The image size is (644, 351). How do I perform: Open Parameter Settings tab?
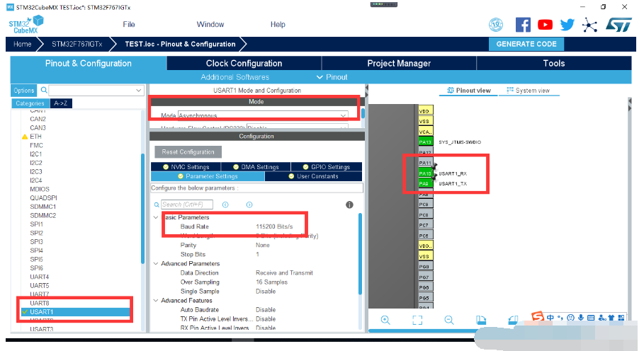pos(208,176)
